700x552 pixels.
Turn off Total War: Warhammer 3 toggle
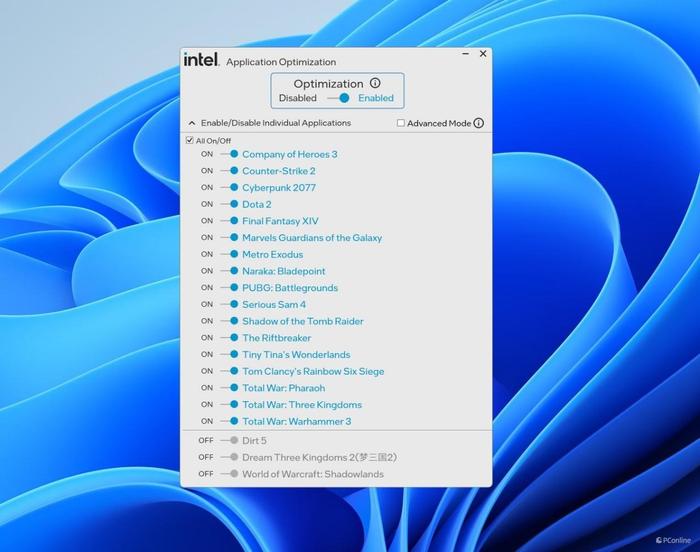[229, 421]
